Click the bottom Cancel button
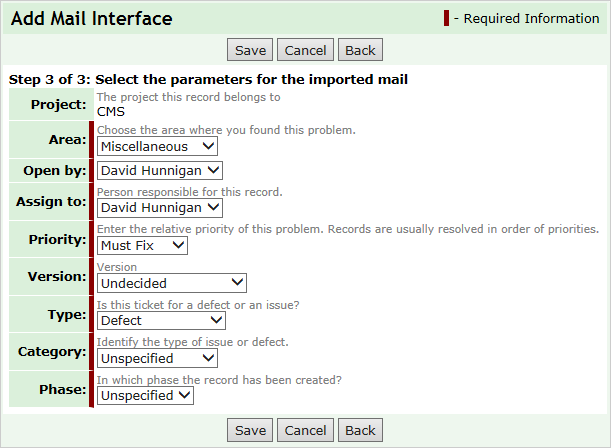 point(305,430)
